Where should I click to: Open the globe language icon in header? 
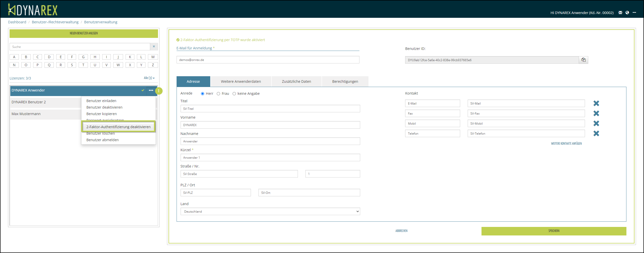627,13
